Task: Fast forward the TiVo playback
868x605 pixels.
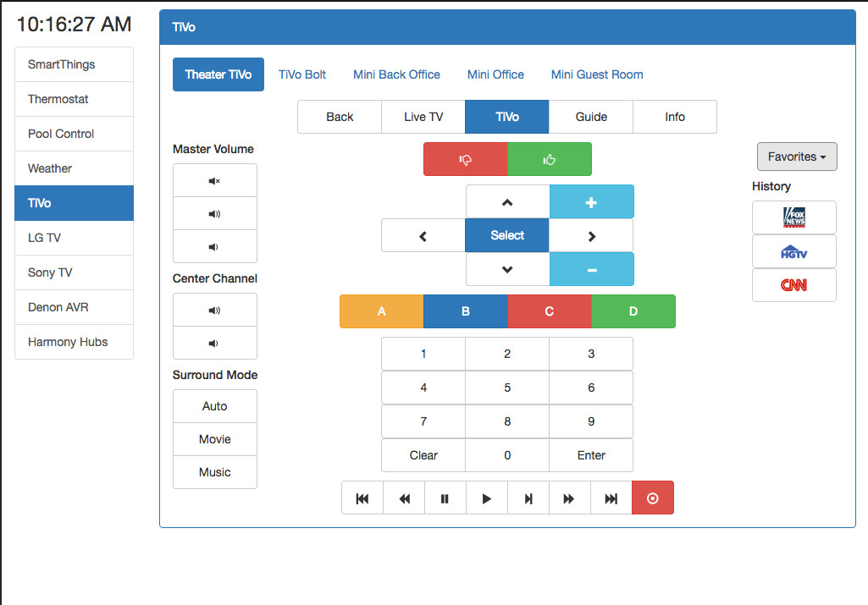Action: point(570,498)
